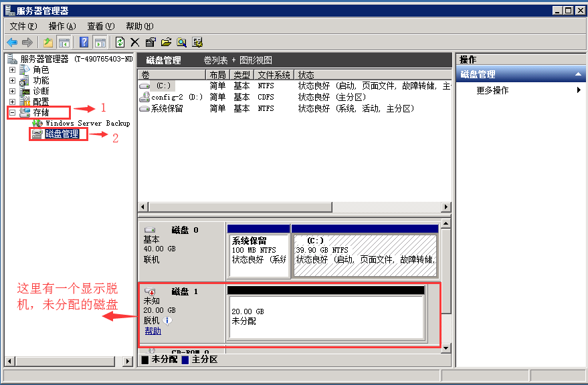Screen dimensions: 588x385
Task: Open Properties via the toolbar properties icon
Action: (150, 42)
